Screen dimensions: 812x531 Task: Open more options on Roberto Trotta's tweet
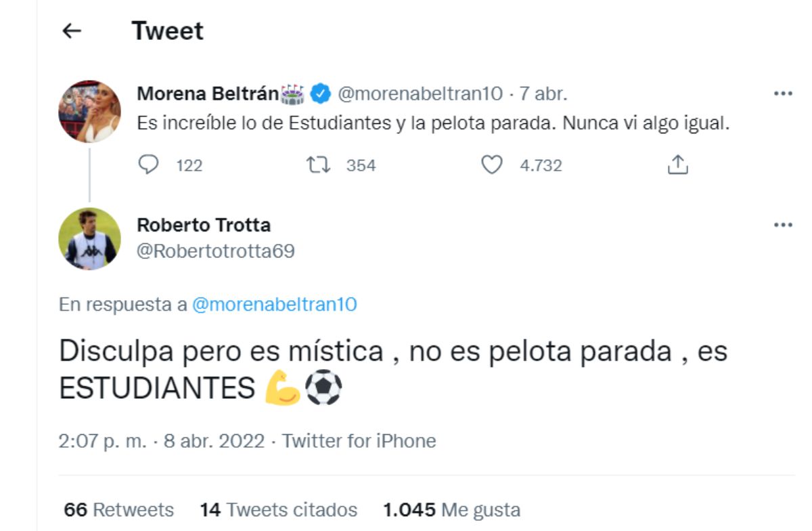(783, 224)
